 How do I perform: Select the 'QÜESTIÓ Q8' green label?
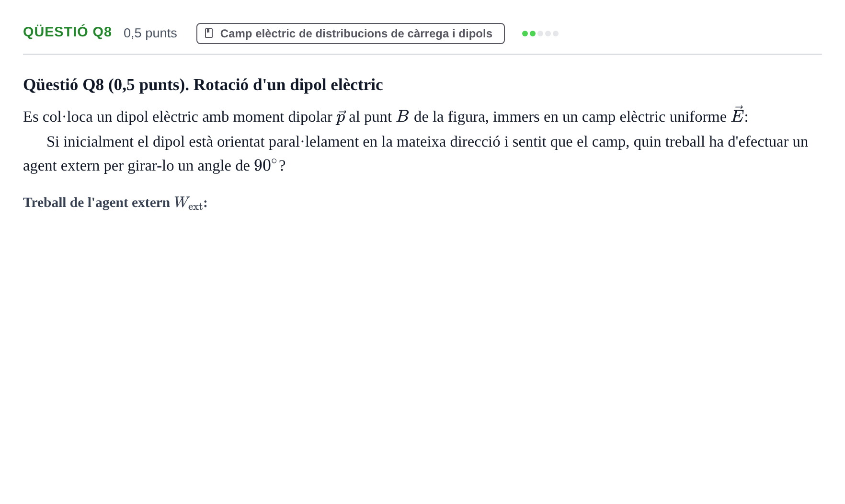click(68, 32)
